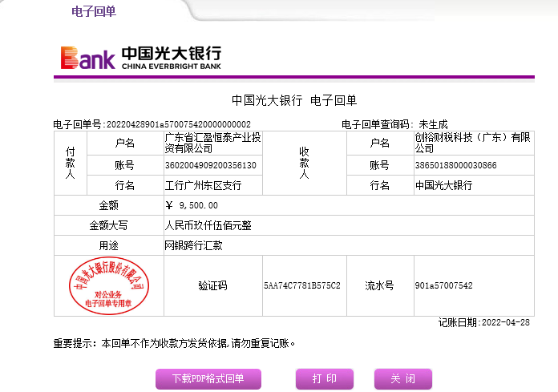This screenshot has height=392, width=558.
Task: Select the amount ¥ 9,500.00
Action: [x=192, y=205]
